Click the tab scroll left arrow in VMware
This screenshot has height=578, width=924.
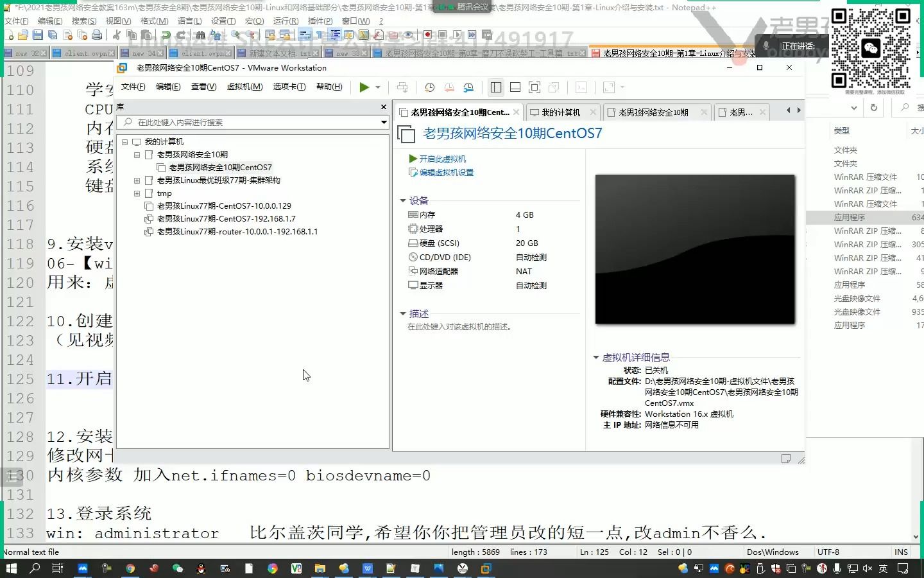tap(788, 110)
